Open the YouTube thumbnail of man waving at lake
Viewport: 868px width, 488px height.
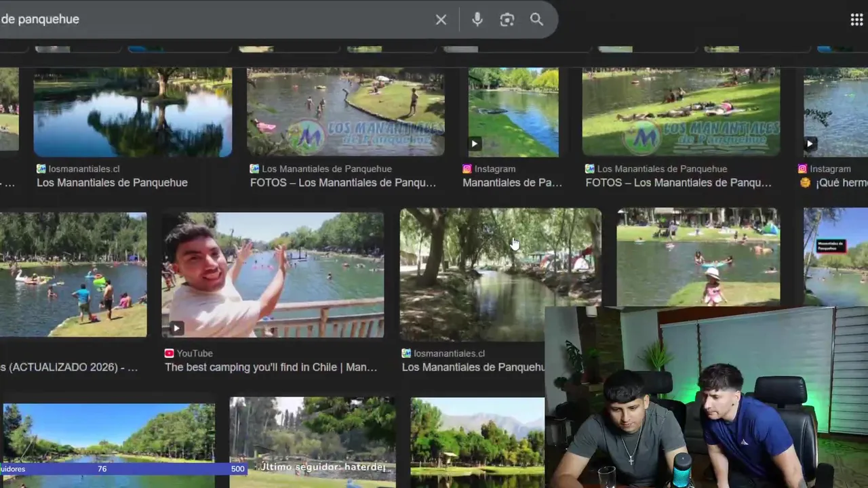273,274
